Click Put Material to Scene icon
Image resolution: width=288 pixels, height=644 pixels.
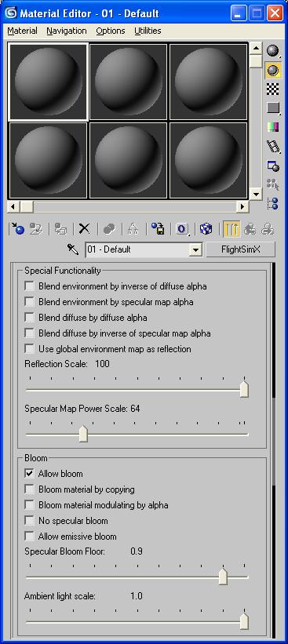coord(36,229)
